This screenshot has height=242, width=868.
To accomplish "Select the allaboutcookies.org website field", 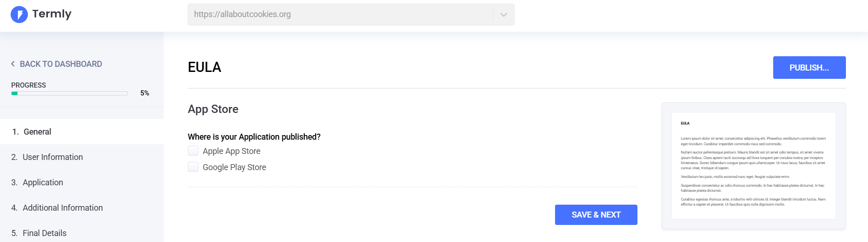I will 351,15.
